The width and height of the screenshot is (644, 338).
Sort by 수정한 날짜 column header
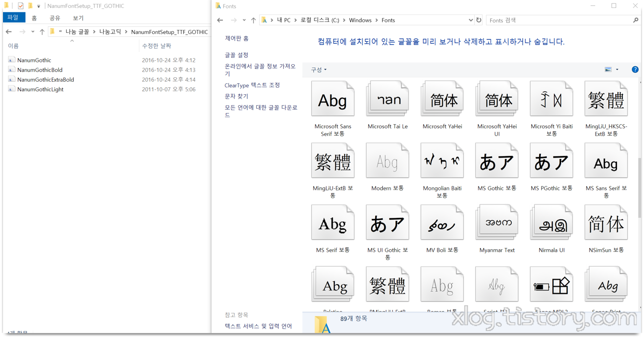[x=157, y=46]
